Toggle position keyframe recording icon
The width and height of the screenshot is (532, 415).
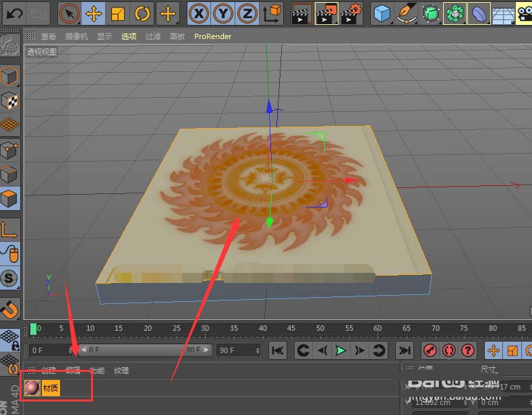tap(494, 350)
